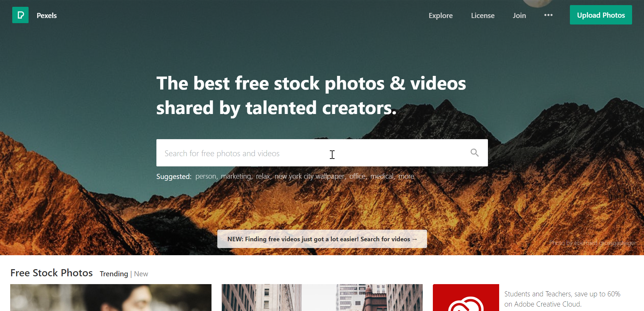This screenshot has height=311, width=644.
Task: Click the magnifying glass search icon
Action: click(x=475, y=153)
